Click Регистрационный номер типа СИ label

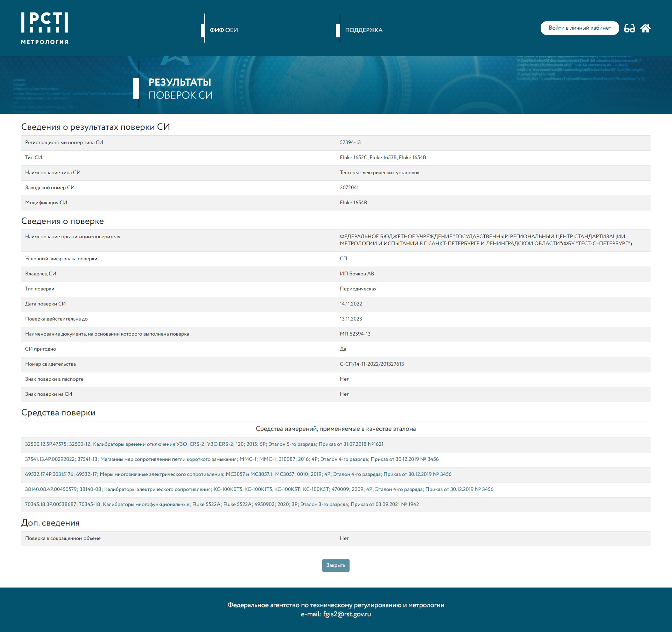coord(64,143)
